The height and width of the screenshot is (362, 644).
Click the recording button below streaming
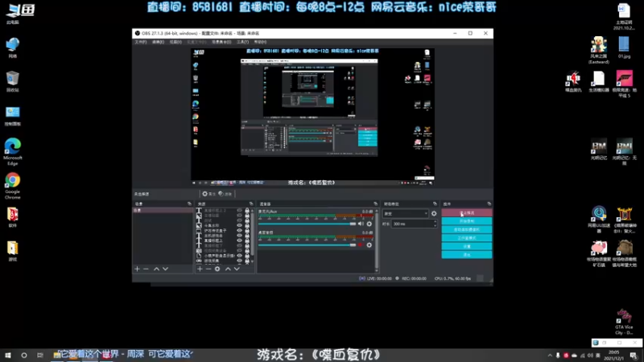tap(467, 221)
